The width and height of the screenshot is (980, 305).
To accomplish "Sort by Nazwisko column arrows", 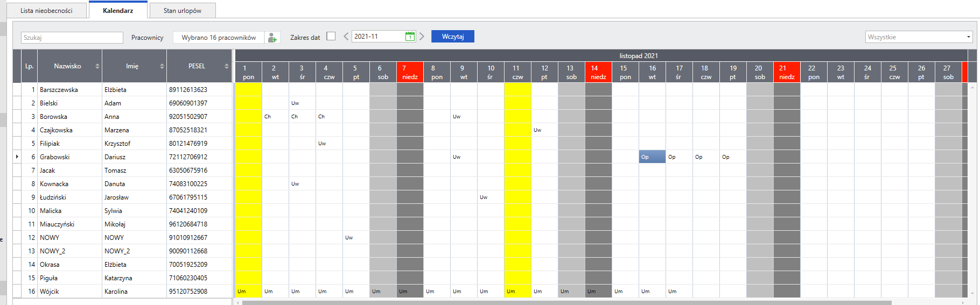I will click(x=97, y=66).
